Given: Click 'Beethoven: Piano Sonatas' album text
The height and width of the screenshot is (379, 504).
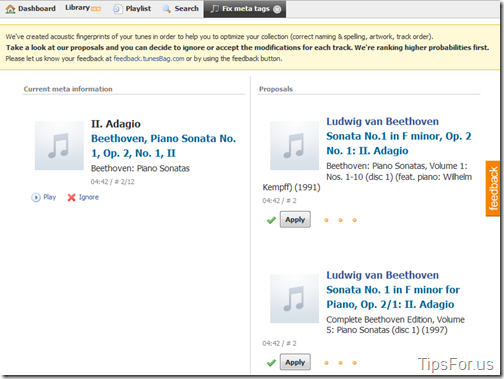Looking at the screenshot, I should click(x=140, y=168).
